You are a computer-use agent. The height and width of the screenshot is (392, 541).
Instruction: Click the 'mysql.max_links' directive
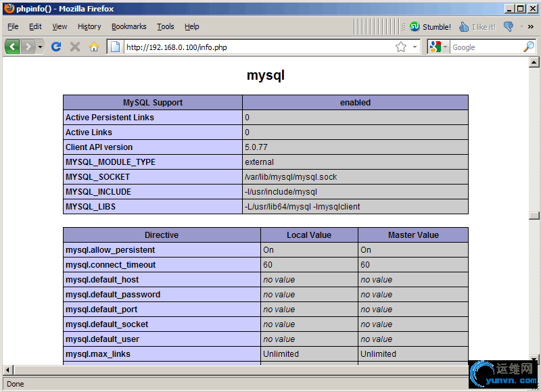click(98, 353)
